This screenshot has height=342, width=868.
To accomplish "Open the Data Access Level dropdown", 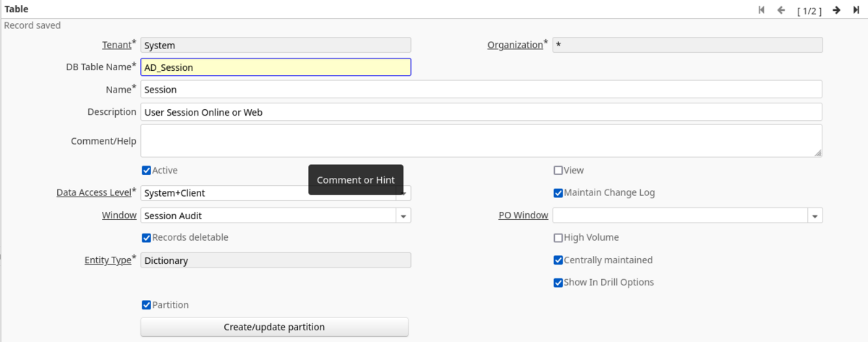I will (x=406, y=193).
